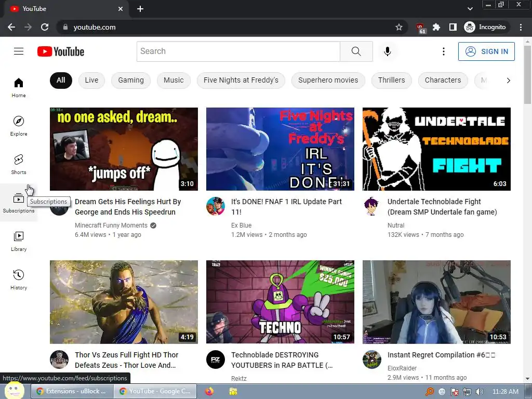Open Ex Blue channel avatar
This screenshot has height=399, width=532.
tap(216, 206)
